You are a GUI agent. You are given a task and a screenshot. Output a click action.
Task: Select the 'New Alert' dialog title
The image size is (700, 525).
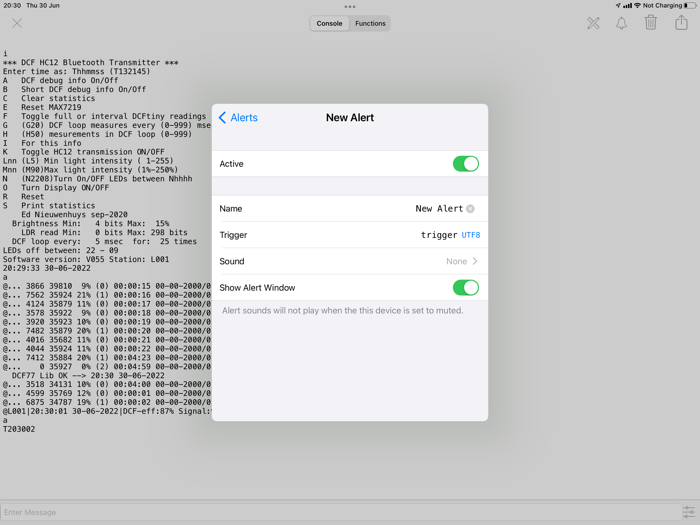coord(350,117)
